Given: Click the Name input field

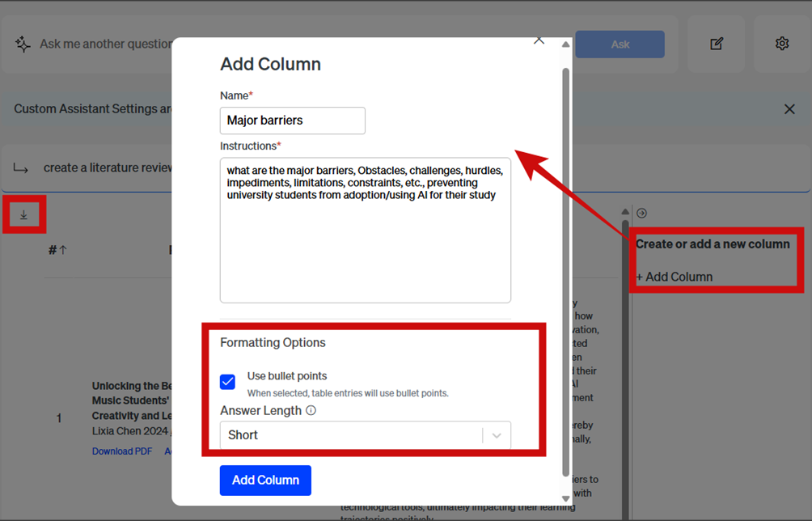Looking at the screenshot, I should (292, 121).
